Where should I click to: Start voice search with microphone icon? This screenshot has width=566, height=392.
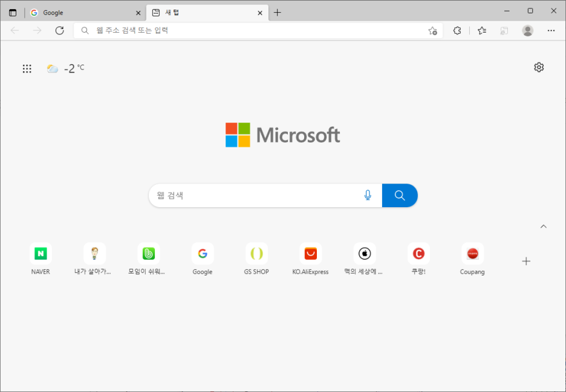coord(368,196)
